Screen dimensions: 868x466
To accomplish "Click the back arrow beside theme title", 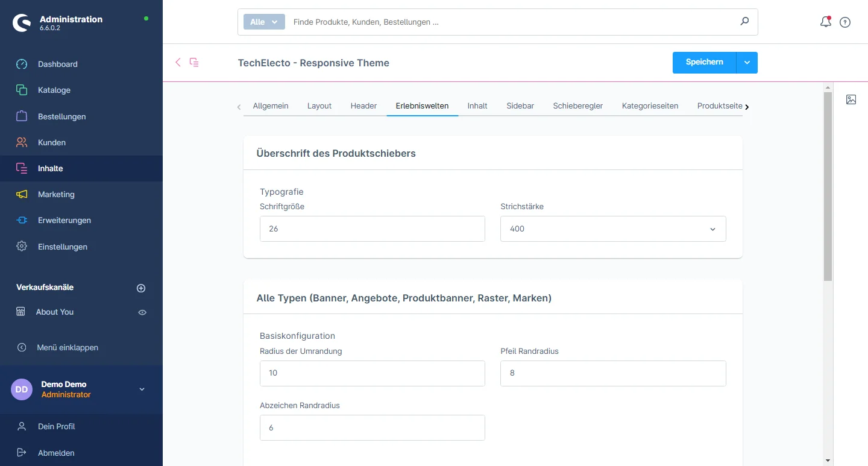I will 178,62.
